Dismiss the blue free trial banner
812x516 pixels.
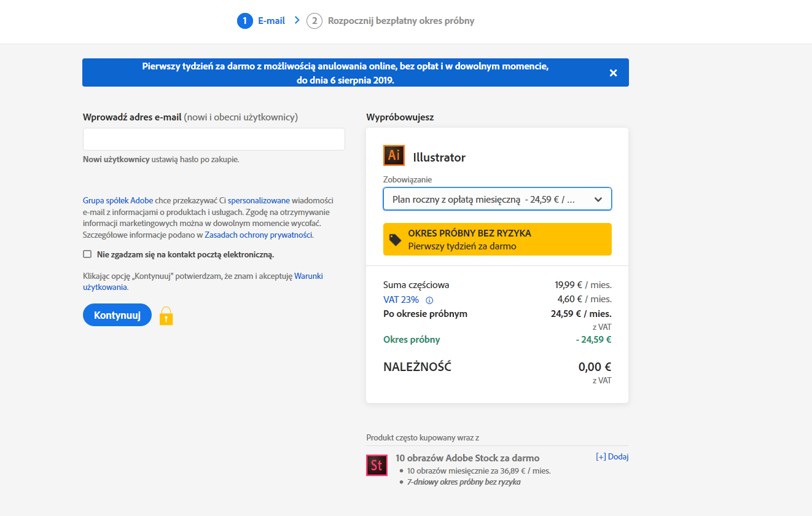pos(612,73)
